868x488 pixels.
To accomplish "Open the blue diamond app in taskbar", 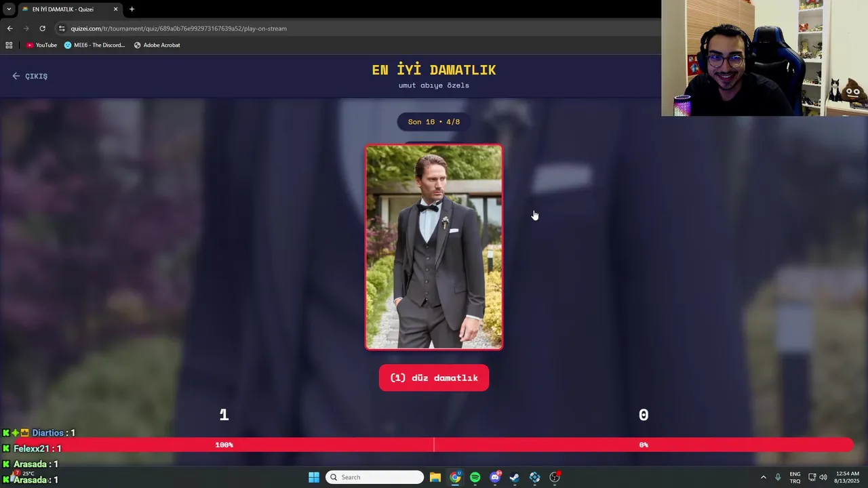I will [534, 477].
